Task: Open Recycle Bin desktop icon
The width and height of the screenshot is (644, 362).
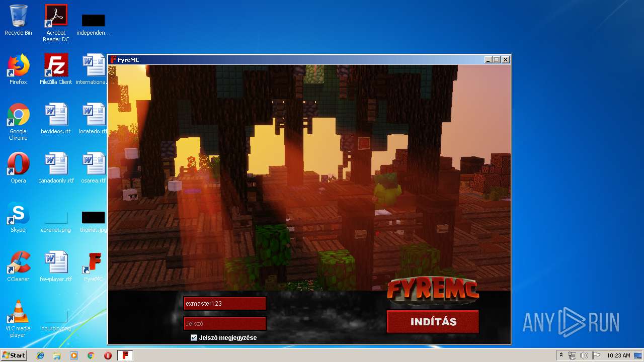Action: coord(18,20)
